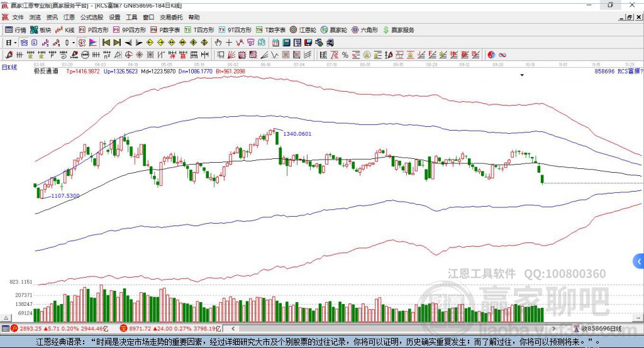This screenshot has height=348, width=644.
Task: Click the 1107.5300 low price label
Action: point(65,196)
